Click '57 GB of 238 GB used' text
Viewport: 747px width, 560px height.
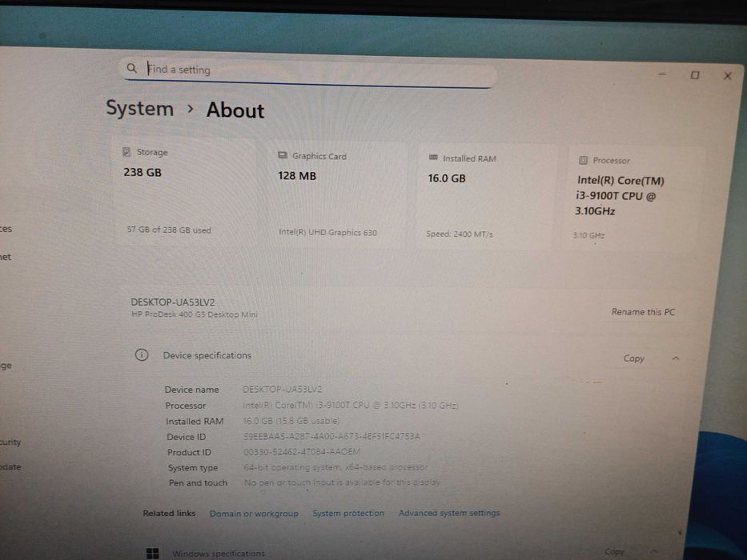click(x=169, y=230)
